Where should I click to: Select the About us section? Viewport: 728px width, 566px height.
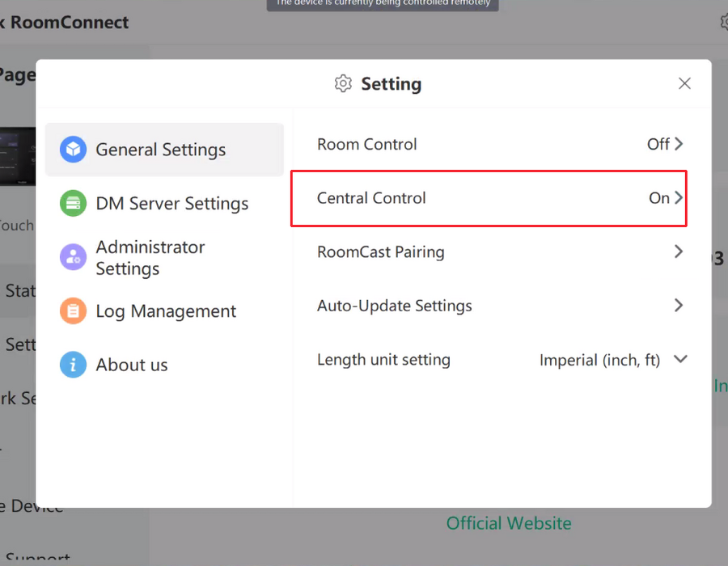click(164, 365)
